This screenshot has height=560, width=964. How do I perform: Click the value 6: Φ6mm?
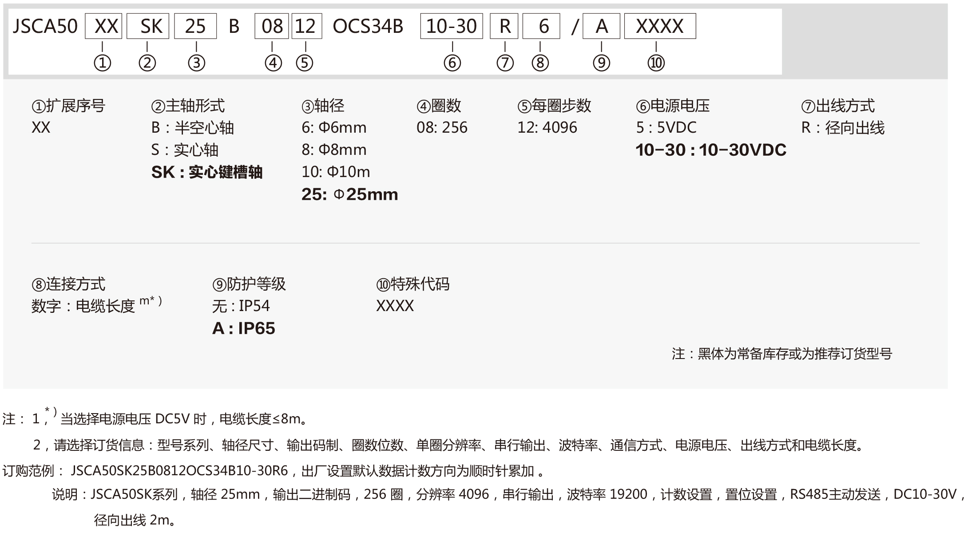pos(334,128)
